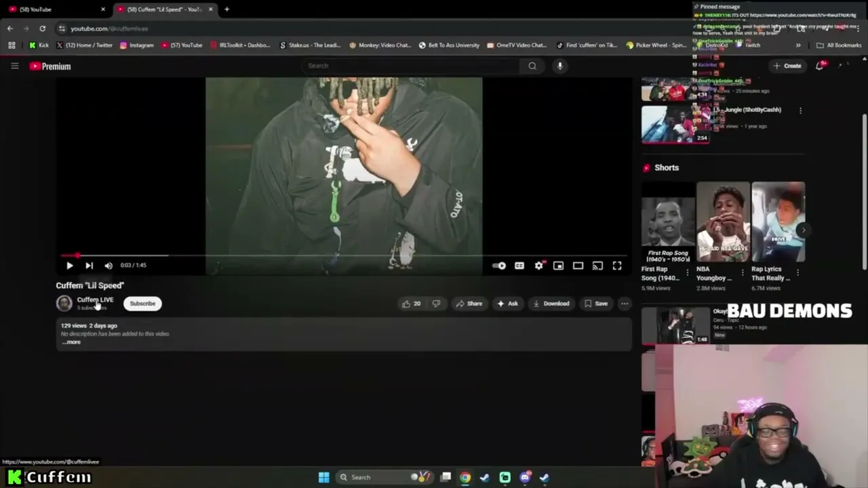Open Belt To Ass University bookmark
The image size is (868, 488).
(449, 45)
